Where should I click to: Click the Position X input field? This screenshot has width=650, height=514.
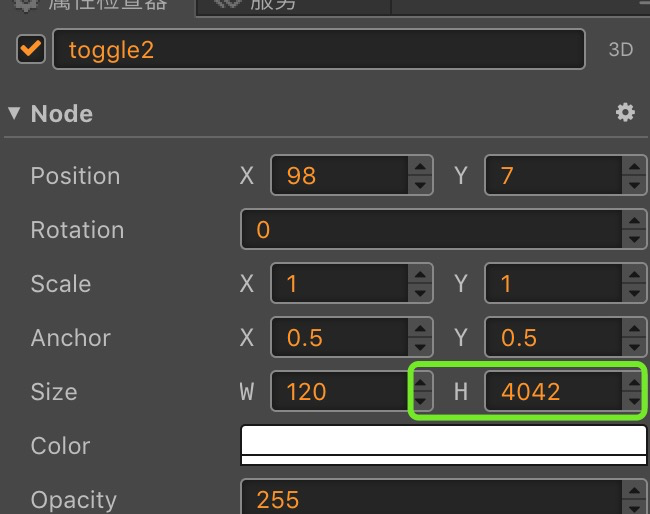pyautogui.click(x=340, y=176)
